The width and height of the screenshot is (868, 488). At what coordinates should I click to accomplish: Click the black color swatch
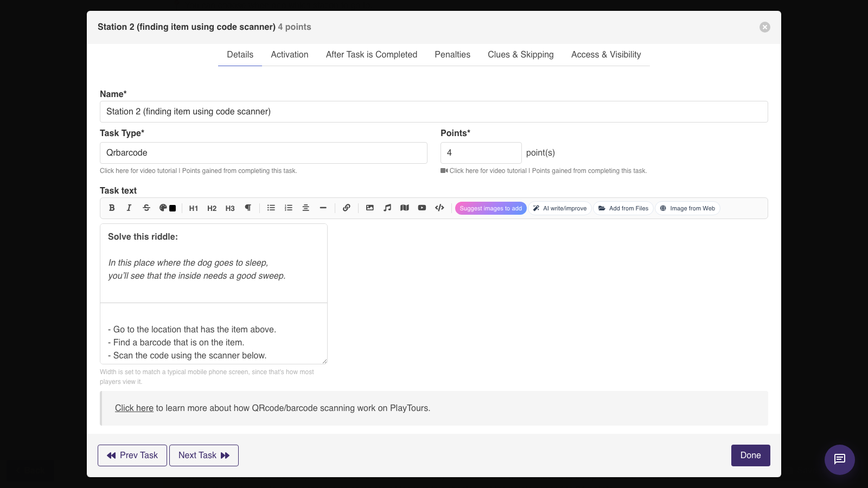click(173, 208)
